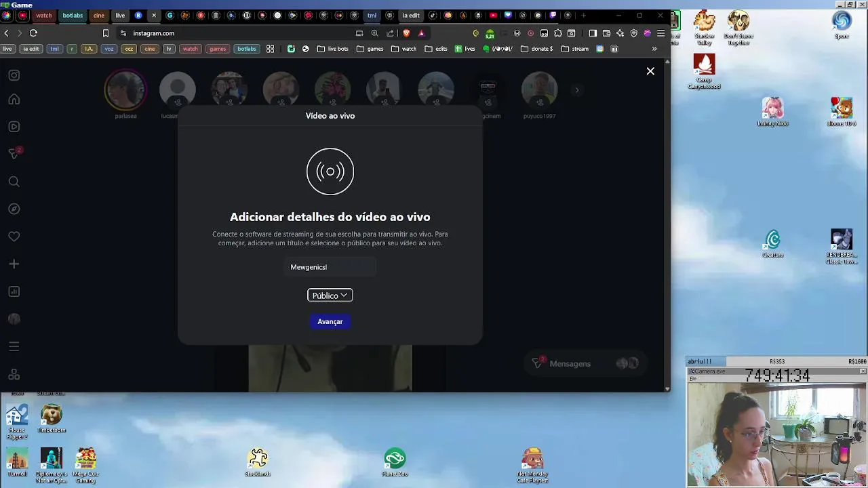
Task: Open direct messages icon with notification badge
Action: click(14, 154)
